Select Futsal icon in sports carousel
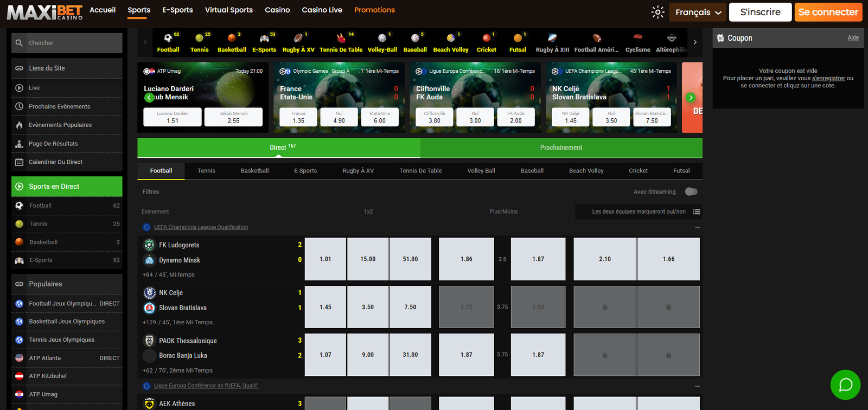This screenshot has width=868, height=410. click(518, 38)
